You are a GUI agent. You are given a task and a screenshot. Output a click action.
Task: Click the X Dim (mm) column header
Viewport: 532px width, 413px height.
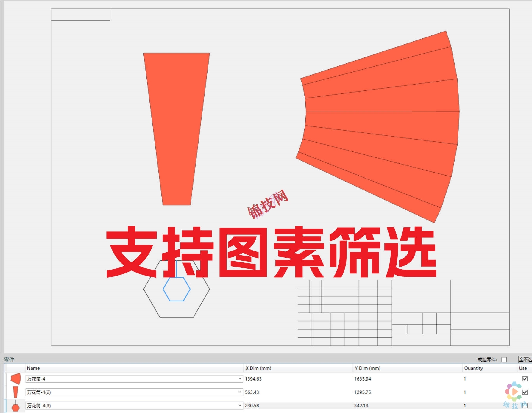click(258, 368)
